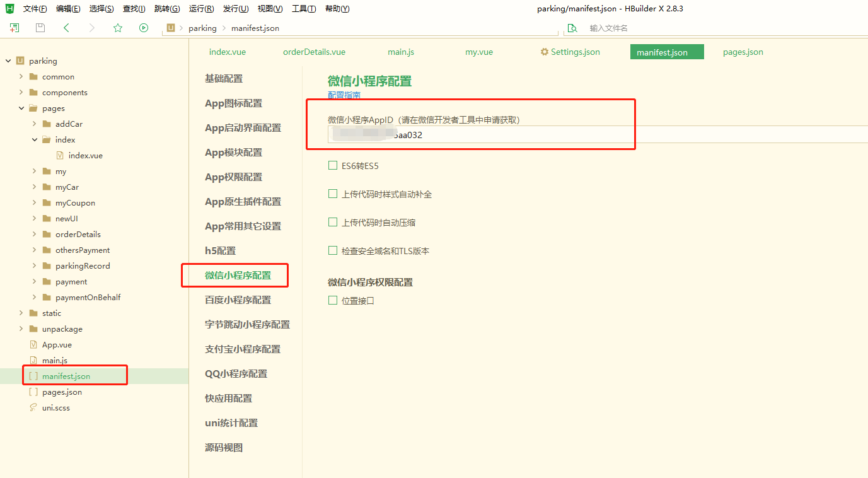Expand the myCar folder
The height and width of the screenshot is (478, 868).
pos(34,187)
